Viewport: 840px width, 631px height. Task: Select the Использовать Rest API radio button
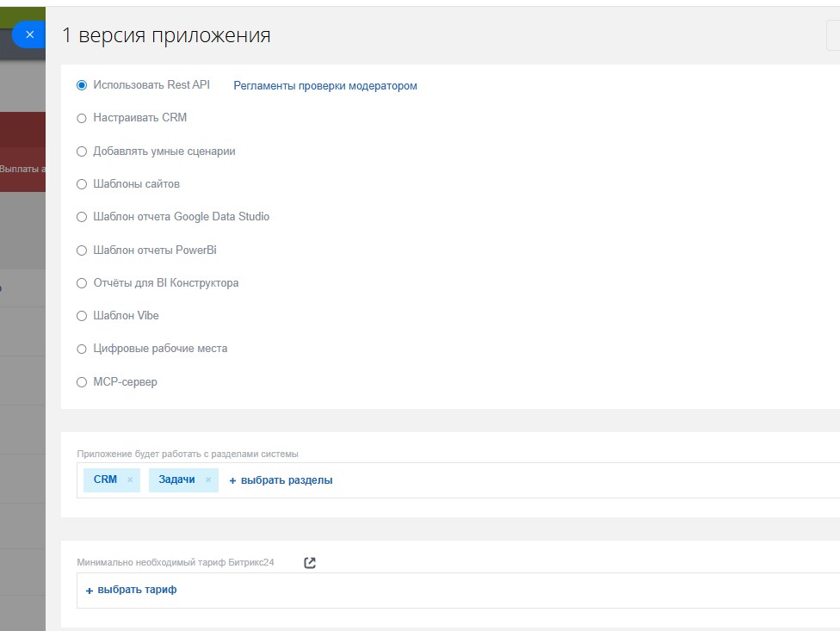[x=82, y=85]
